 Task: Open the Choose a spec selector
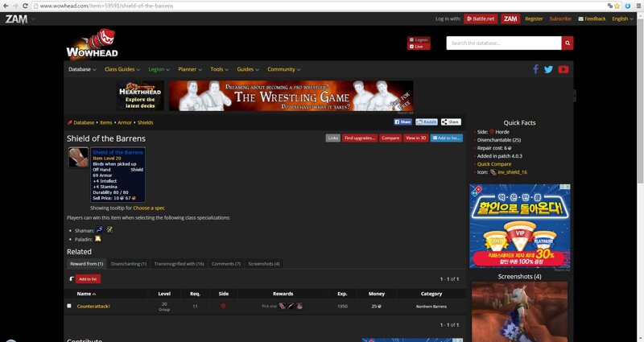click(149, 208)
